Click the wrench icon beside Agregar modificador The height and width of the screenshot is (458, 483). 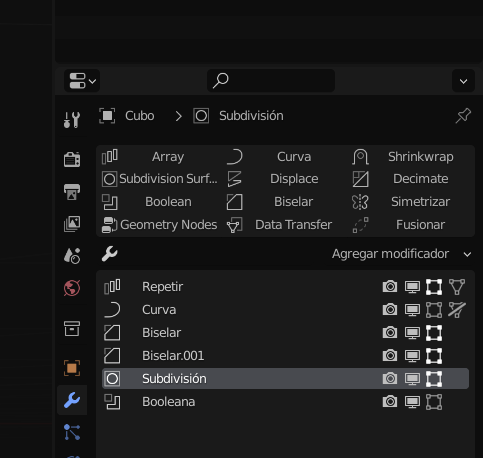(x=109, y=254)
